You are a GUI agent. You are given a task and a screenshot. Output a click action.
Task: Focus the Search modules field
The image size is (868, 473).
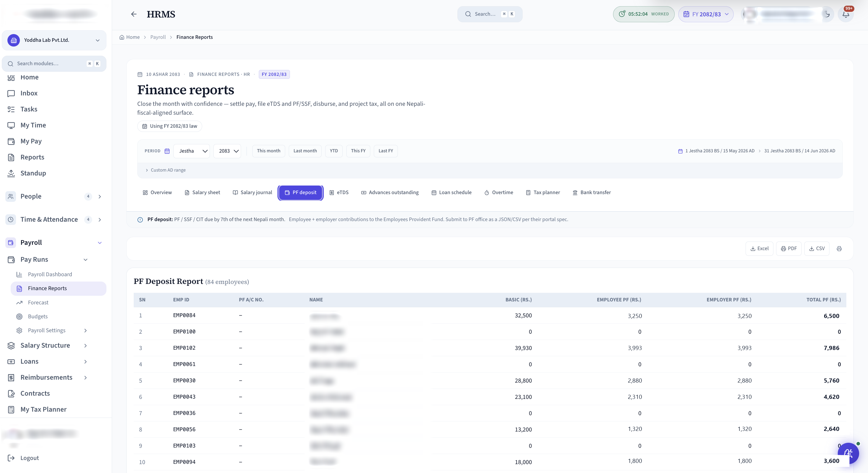(54, 64)
